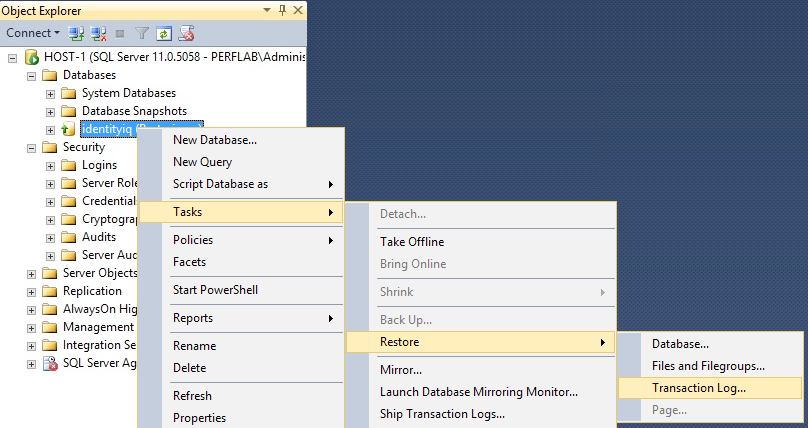Expand the identityiq database node
Viewport: 808px width, 428px height.
[50, 130]
